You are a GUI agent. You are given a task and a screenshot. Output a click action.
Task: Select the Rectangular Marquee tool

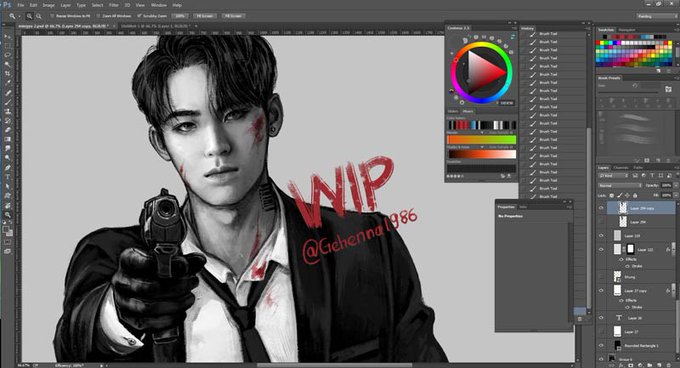(7, 46)
